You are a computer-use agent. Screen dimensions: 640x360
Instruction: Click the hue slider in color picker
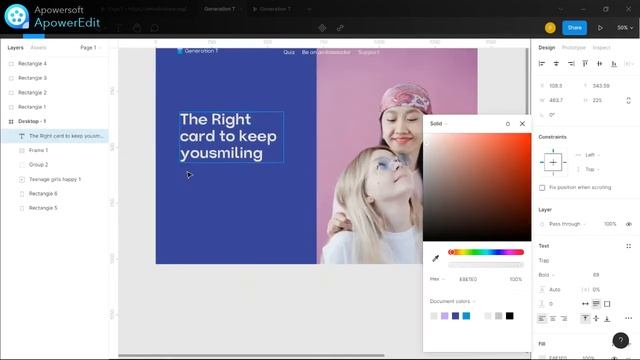486,252
